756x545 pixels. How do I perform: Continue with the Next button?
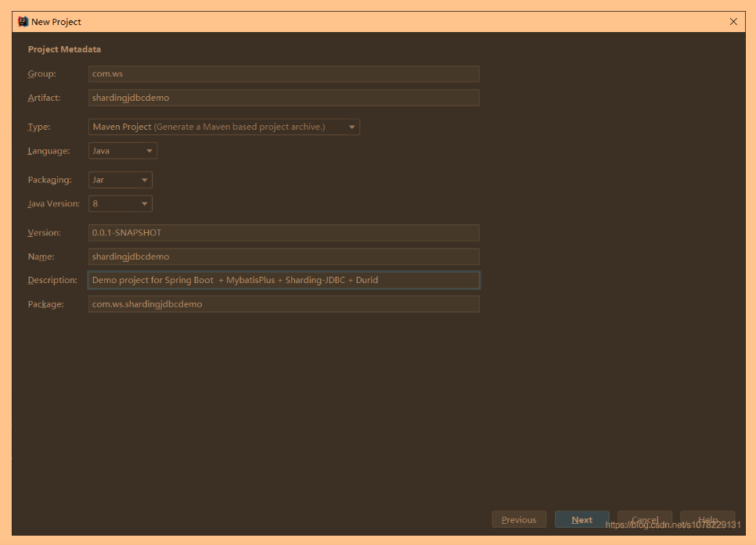point(582,519)
